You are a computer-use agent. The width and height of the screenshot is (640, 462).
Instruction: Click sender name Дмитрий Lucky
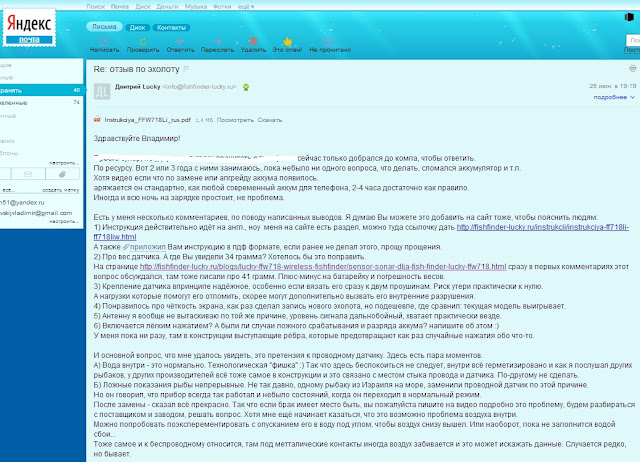[x=138, y=87]
